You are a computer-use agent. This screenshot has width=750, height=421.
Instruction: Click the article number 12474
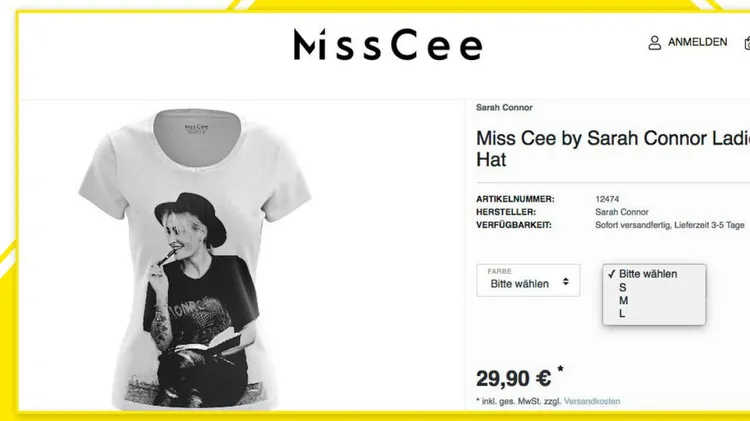[607, 199]
